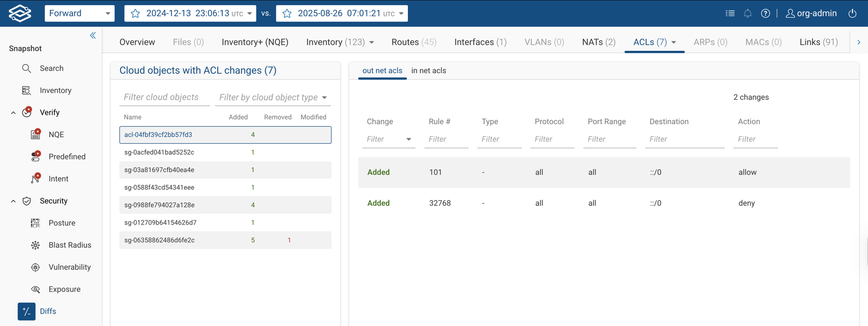Viewport: 868px width, 326px height.
Task: Click the help question mark icon
Action: click(765, 14)
